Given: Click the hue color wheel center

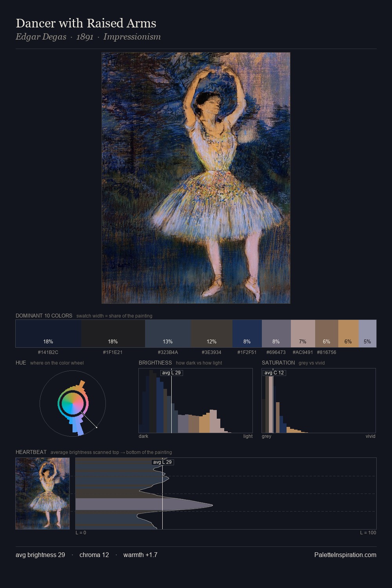Looking at the screenshot, I should tap(73, 403).
